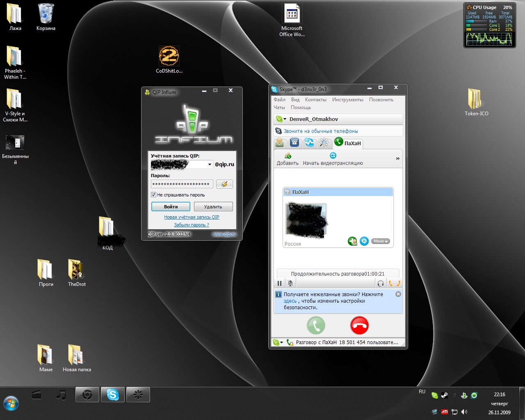
Task: Click RU language indicator
Action: [422, 392]
